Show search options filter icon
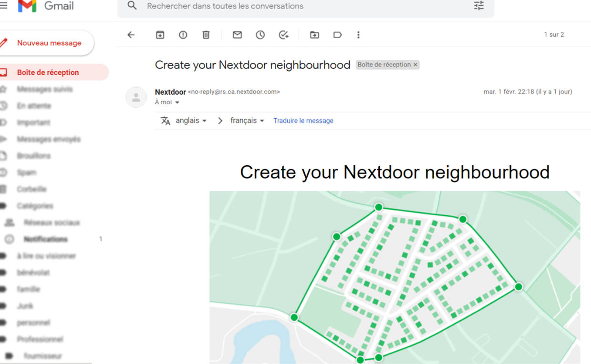The image size is (591, 364). click(x=478, y=6)
